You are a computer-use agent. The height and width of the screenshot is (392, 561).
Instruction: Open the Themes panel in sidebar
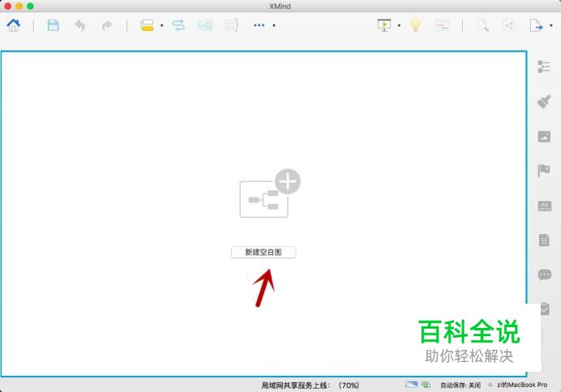[x=545, y=206]
